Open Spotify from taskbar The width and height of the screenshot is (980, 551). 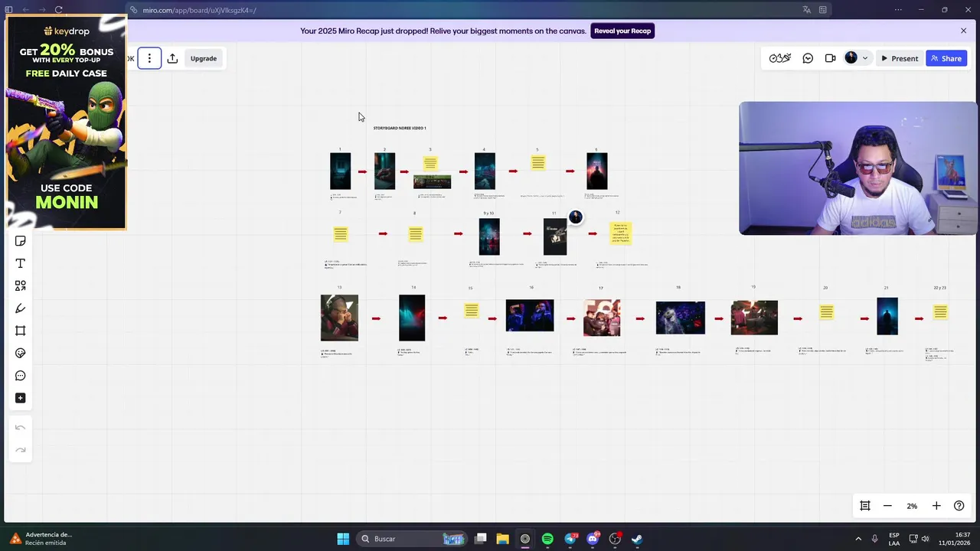[x=547, y=539]
